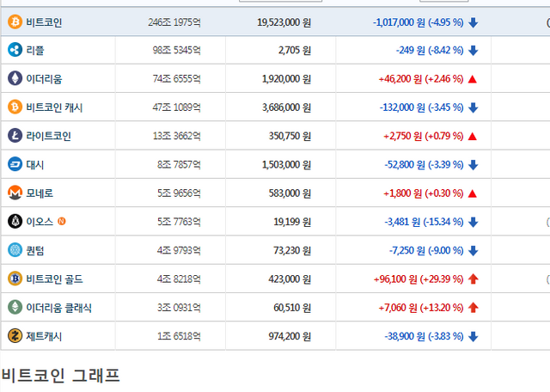The image size is (550, 392).
Task: Choose the 모네로 coin name
Action: [x=40, y=193]
